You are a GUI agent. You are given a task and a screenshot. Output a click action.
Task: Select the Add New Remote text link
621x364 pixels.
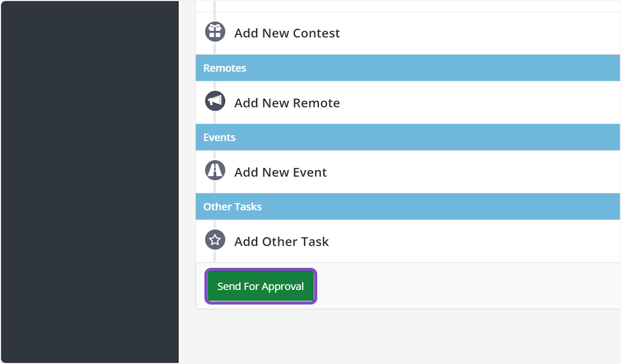287,103
